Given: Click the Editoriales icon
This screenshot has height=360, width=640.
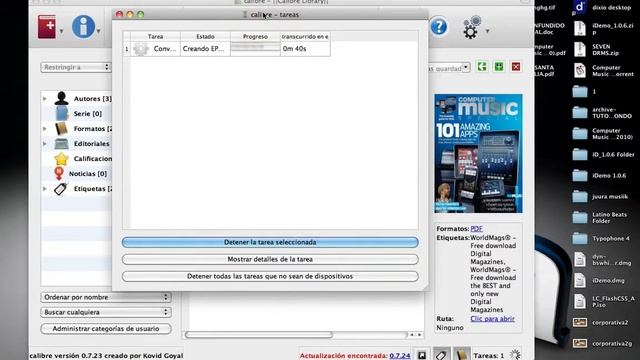Looking at the screenshot, I should coord(61,144).
